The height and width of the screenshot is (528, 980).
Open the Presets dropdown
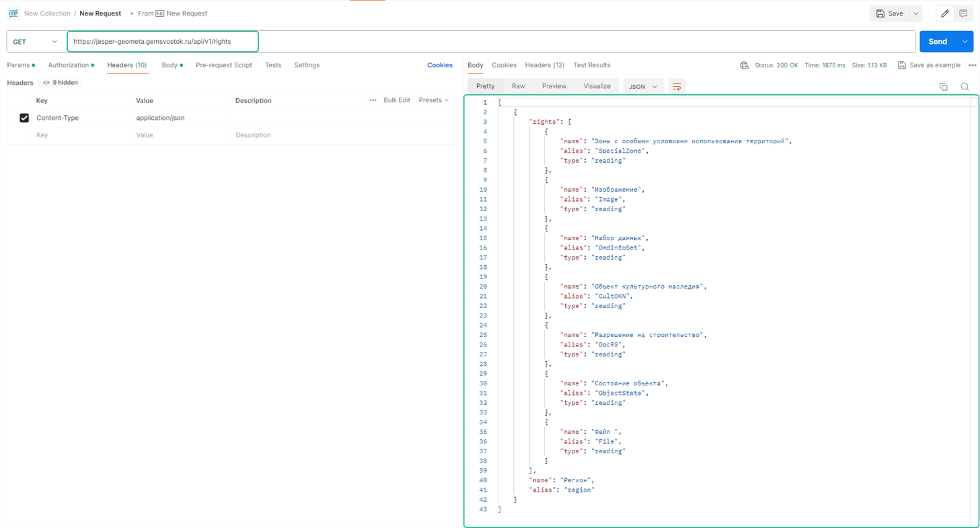[433, 100]
